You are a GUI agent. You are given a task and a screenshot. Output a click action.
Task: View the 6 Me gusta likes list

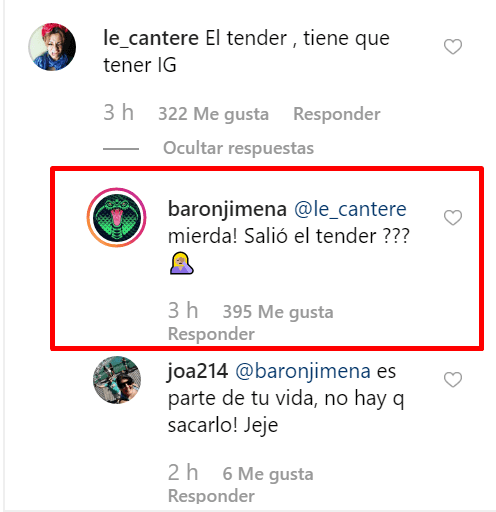268,474
